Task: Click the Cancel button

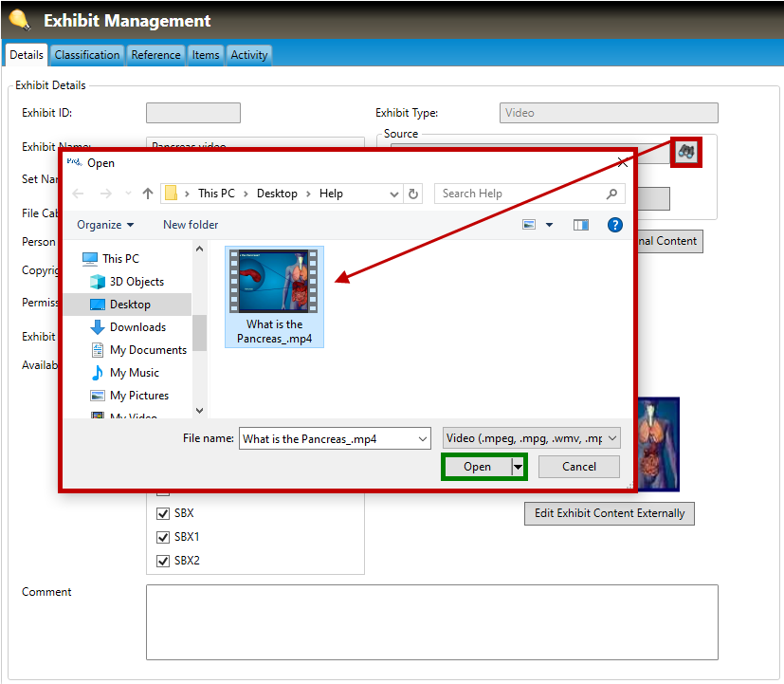Action: click(x=578, y=467)
